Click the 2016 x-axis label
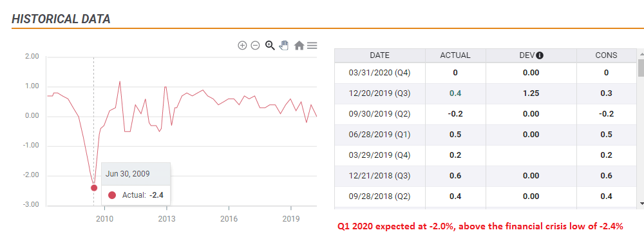Image resolution: width=644 pixels, height=248 pixels. 229,219
